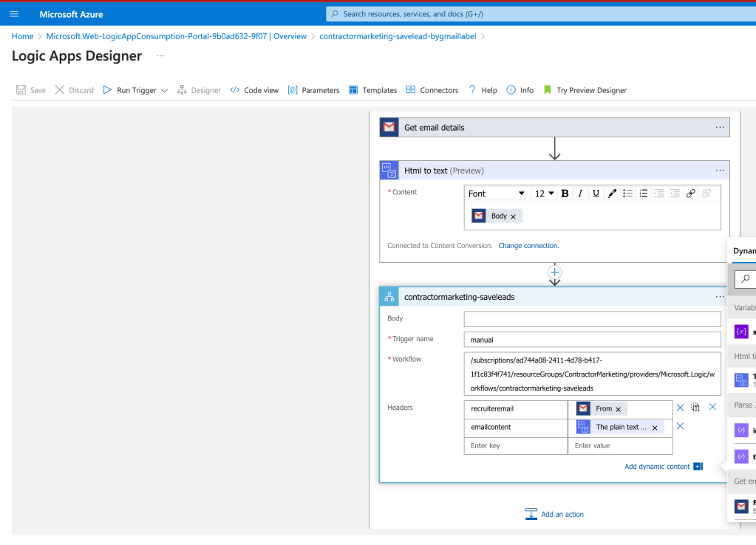
Task: Remove the From token from headers
Action: (618, 409)
